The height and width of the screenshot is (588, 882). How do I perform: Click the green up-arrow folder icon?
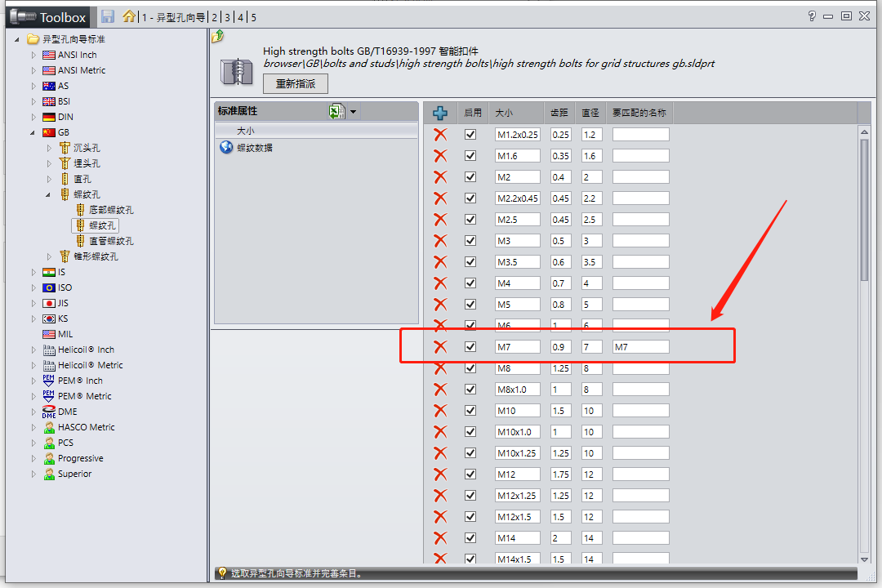(217, 37)
